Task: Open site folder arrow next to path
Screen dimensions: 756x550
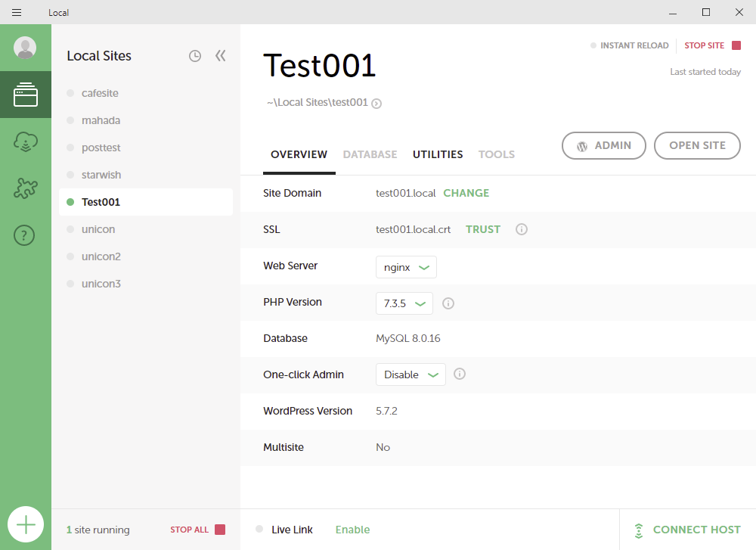Action: click(376, 104)
